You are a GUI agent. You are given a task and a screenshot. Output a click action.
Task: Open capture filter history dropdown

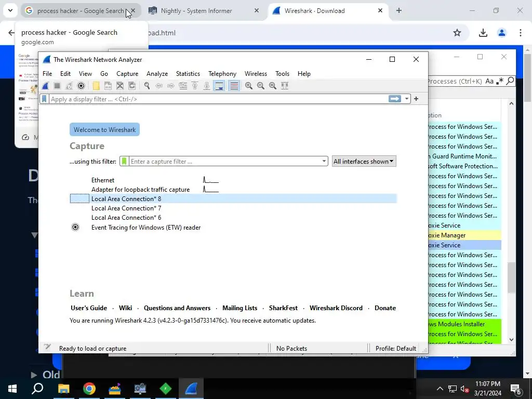tap(324, 161)
